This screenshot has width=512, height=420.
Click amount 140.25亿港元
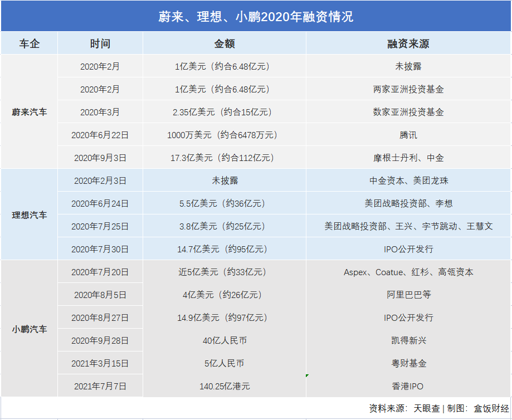225,386
